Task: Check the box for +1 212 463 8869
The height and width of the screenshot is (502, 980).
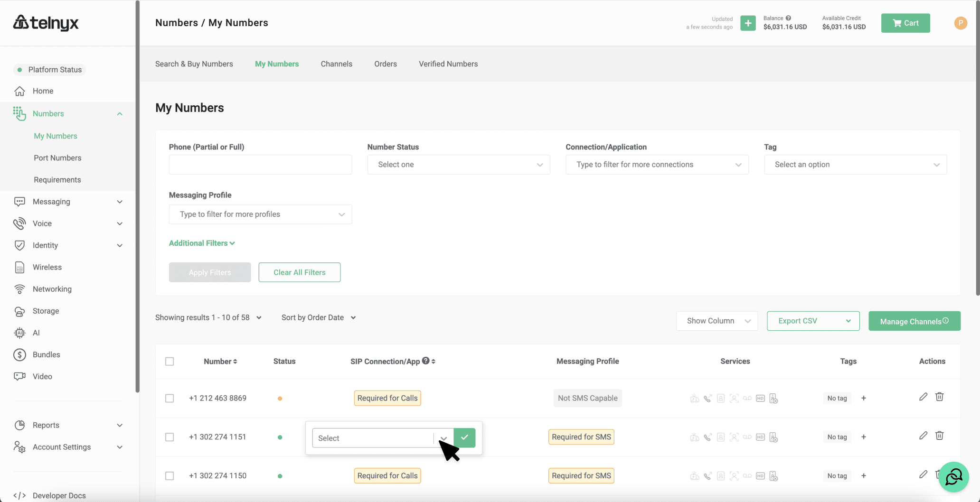Action: click(170, 398)
